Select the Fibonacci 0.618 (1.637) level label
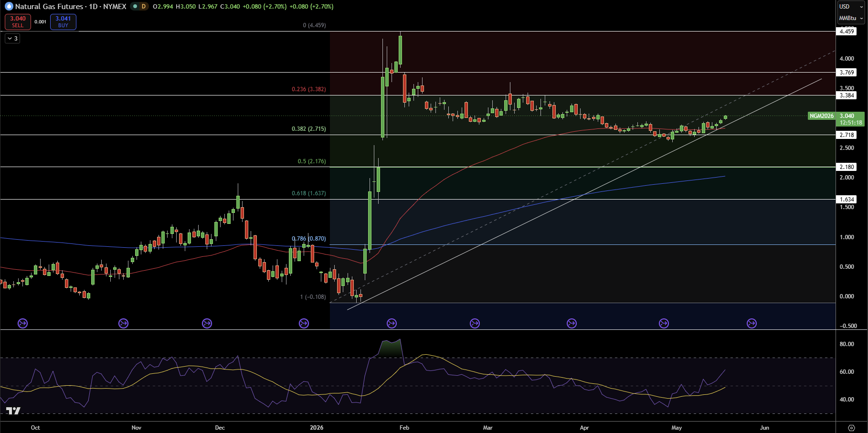 (309, 193)
